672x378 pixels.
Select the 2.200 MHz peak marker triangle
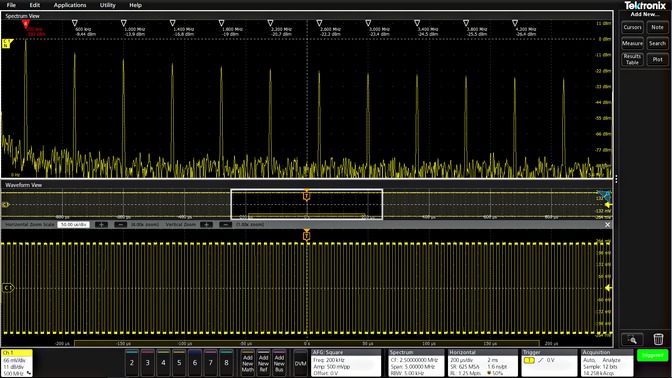(270, 23)
